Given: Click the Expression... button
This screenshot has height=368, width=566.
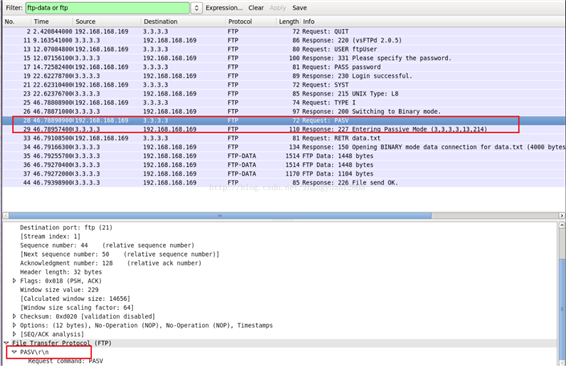Looking at the screenshot, I should pos(224,8).
